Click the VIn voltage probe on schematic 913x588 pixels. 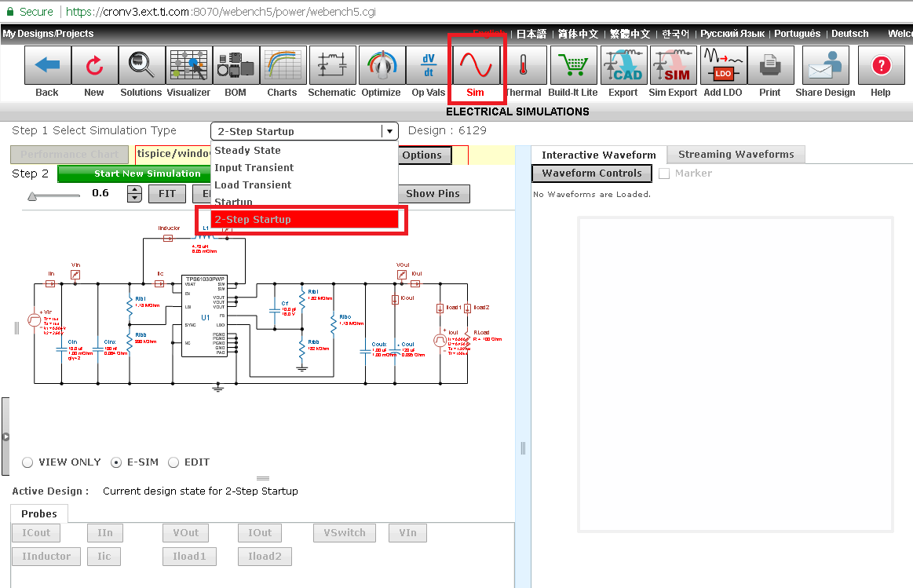(75, 274)
